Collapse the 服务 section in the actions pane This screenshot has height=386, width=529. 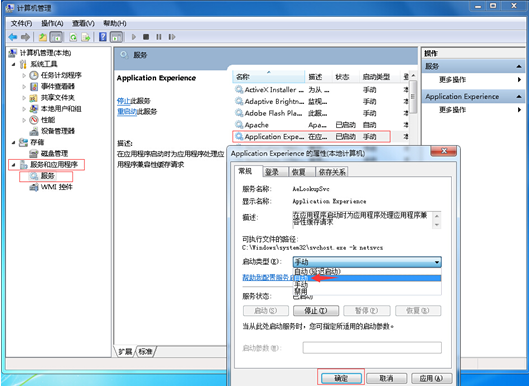519,66
